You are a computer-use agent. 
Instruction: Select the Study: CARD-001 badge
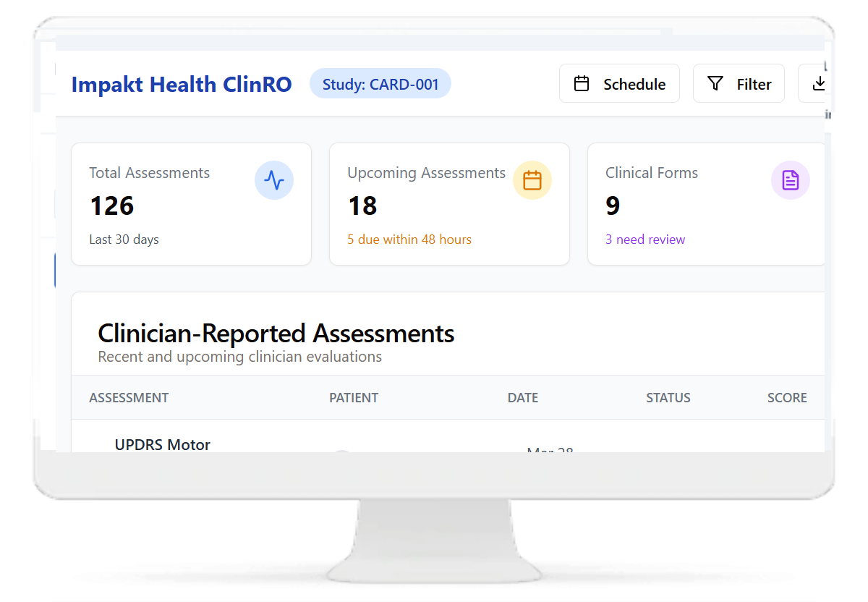(x=380, y=83)
